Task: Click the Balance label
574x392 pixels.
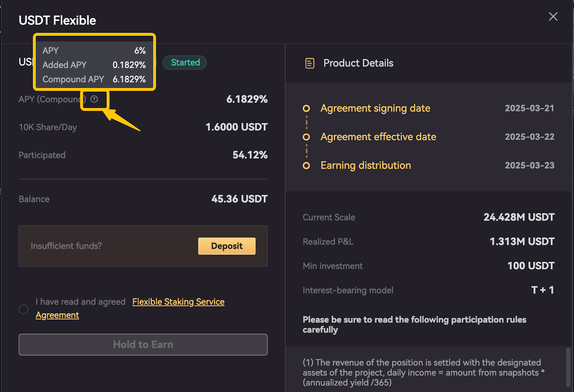Action: 34,199
